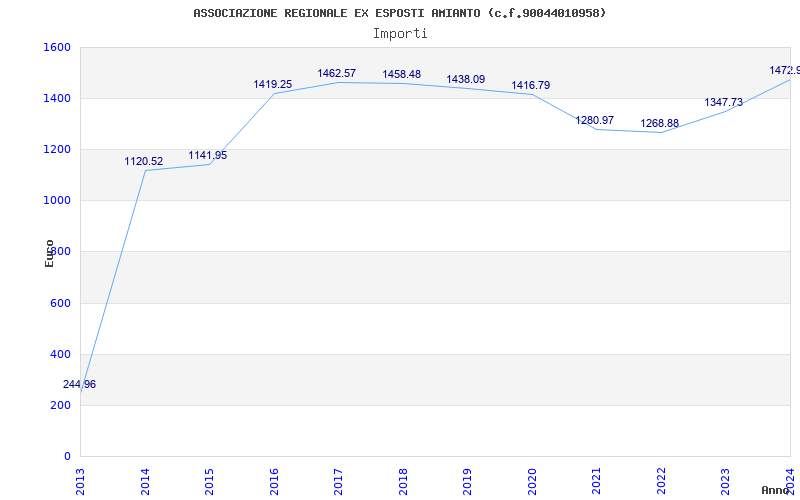This screenshot has height=500, width=800.
Task: Click the 1347.73 data label
Action: tap(724, 103)
